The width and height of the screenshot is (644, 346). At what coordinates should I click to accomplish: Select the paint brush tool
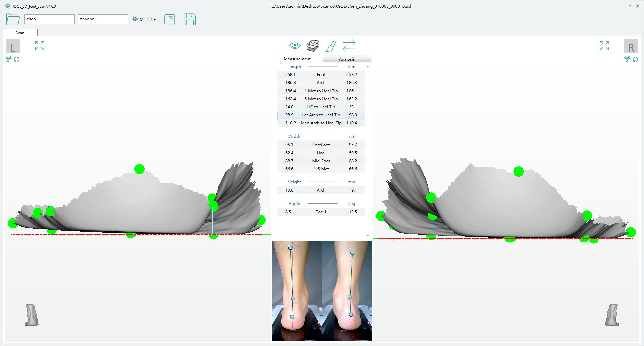point(331,46)
